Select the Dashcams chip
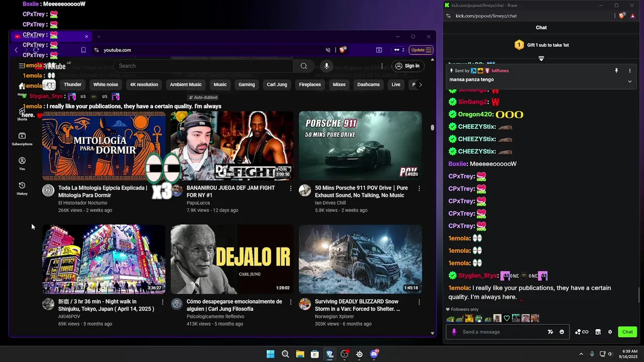This screenshot has height=362, width=644. tap(368, 84)
